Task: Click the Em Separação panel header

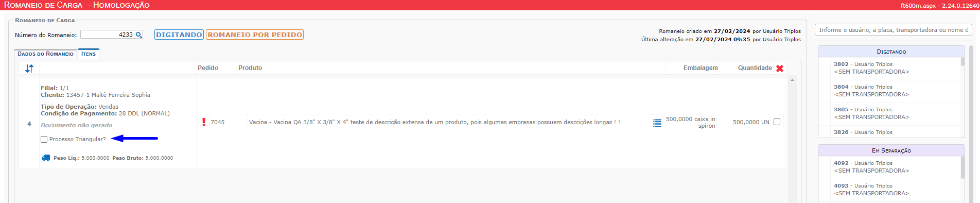Action: click(891, 150)
